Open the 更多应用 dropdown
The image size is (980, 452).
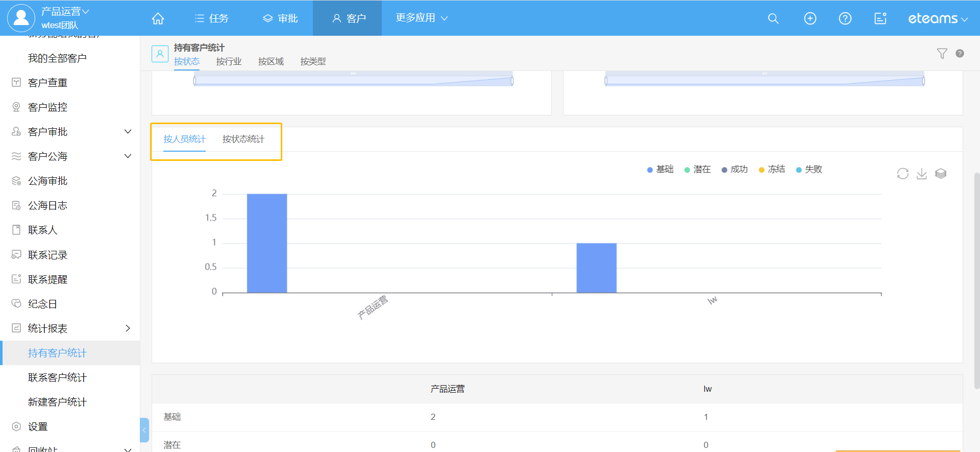point(421,18)
